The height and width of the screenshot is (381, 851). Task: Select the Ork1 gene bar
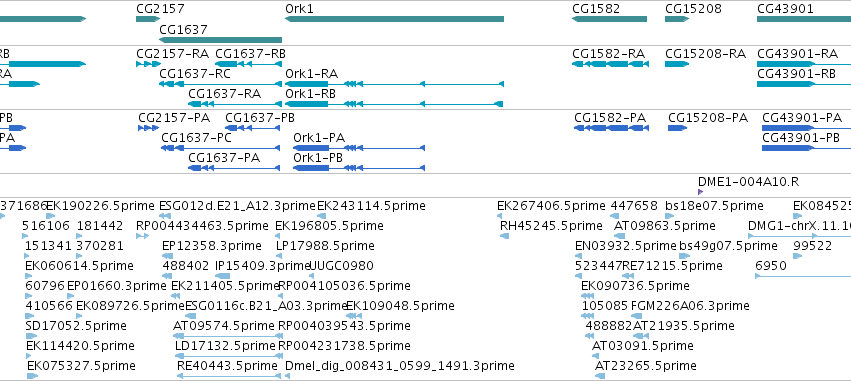pyautogui.click(x=395, y=19)
